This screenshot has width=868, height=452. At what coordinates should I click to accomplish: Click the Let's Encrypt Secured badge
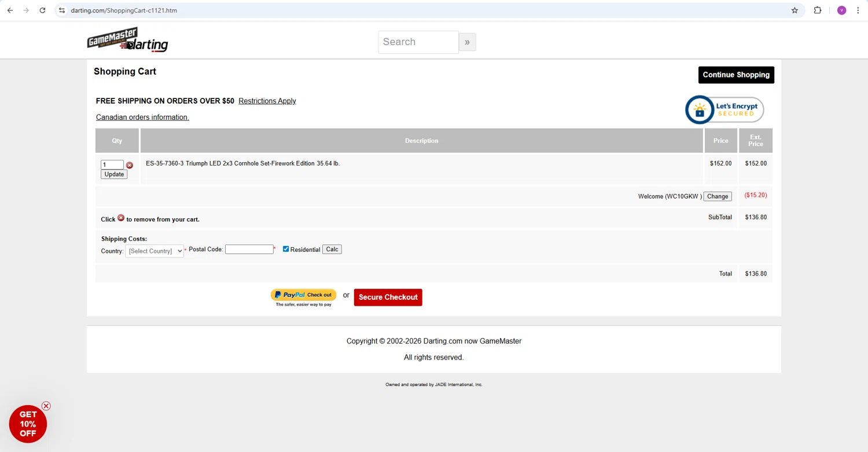(724, 109)
